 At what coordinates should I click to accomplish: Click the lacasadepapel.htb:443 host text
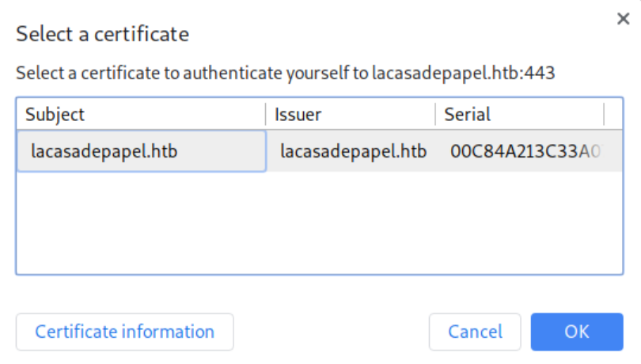pyautogui.click(x=463, y=74)
